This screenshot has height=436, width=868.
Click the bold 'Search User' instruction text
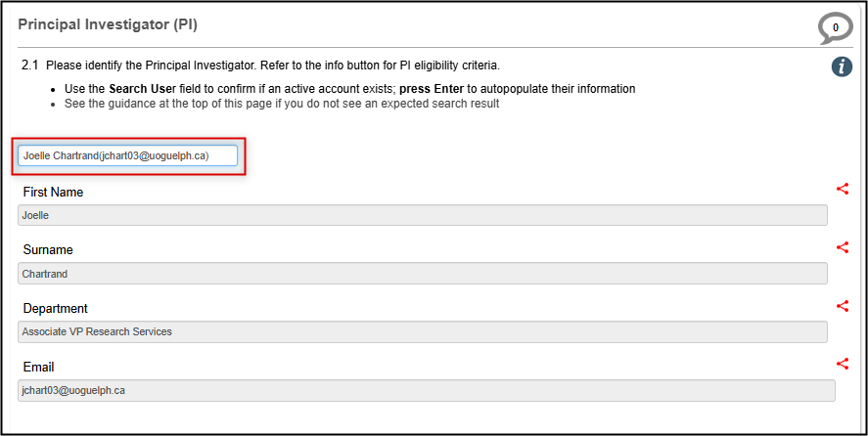point(142,89)
